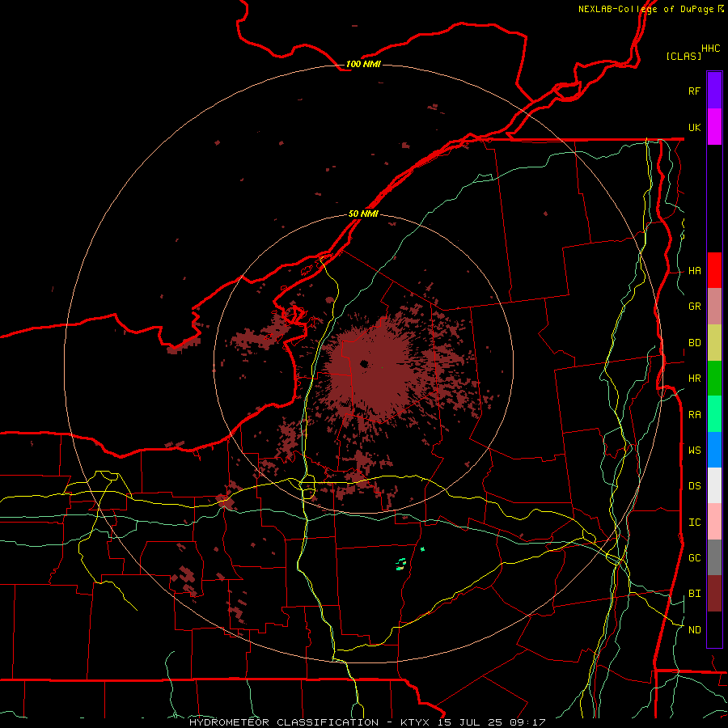Click the HR green legend swatch

click(714, 379)
